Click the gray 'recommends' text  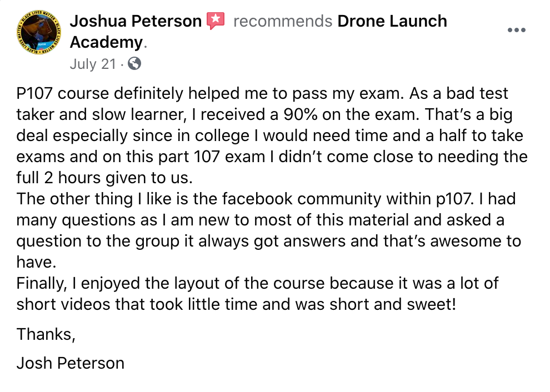[283, 22]
